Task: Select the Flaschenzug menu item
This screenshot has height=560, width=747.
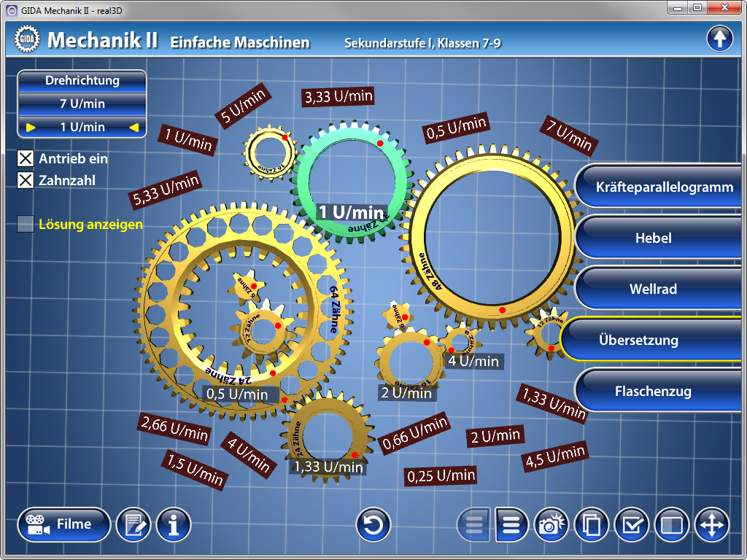Action: tap(653, 392)
